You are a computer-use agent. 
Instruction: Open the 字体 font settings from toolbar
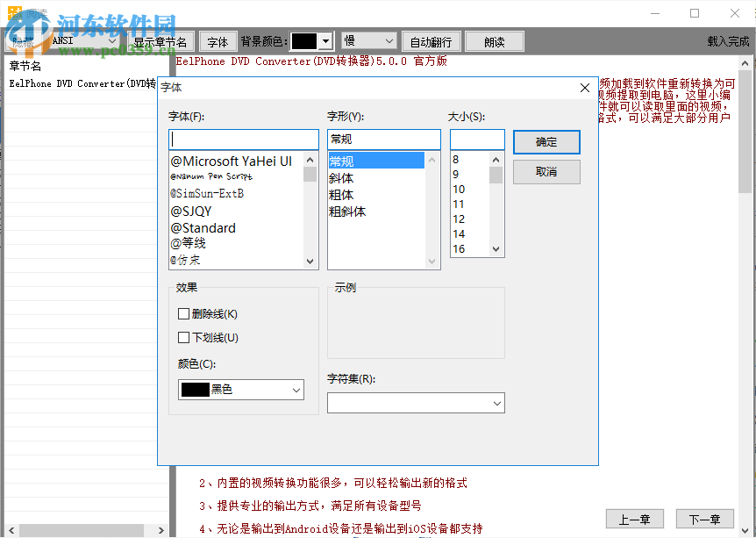(218, 40)
